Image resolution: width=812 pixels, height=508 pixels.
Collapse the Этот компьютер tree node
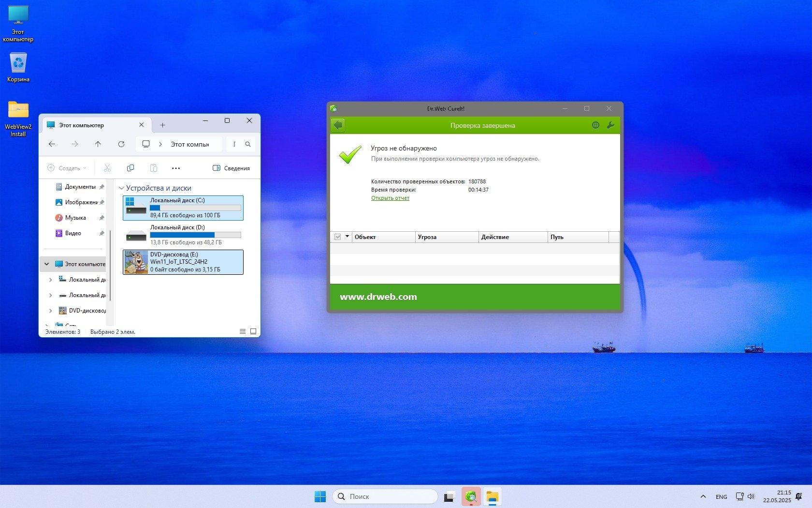click(47, 264)
